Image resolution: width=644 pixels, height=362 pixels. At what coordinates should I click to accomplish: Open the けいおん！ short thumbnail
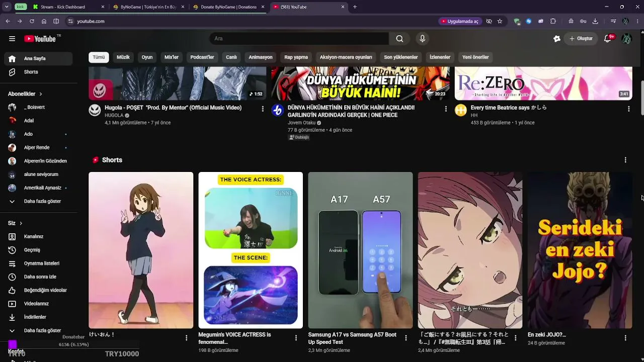[x=141, y=250]
